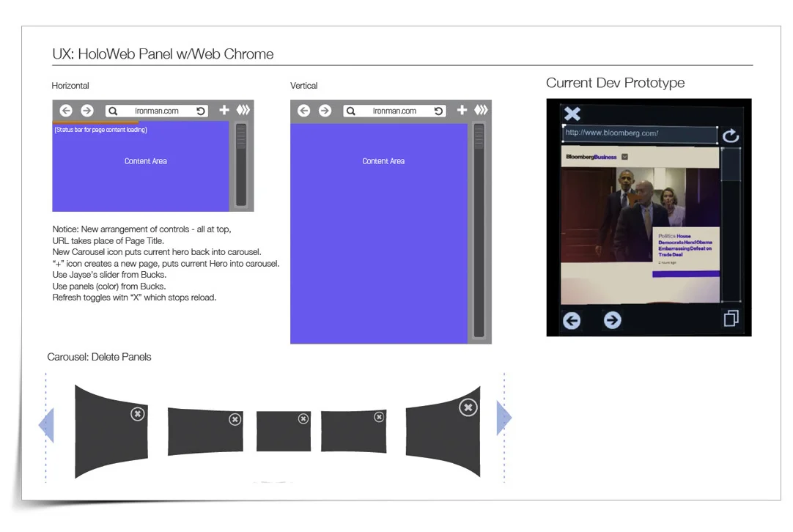Click Content Area text in Vertical panel
793x532 pixels.
383,161
